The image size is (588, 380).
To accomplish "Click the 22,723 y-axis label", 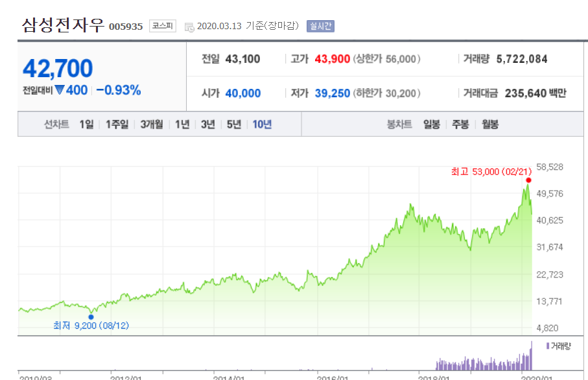I will [x=550, y=274].
